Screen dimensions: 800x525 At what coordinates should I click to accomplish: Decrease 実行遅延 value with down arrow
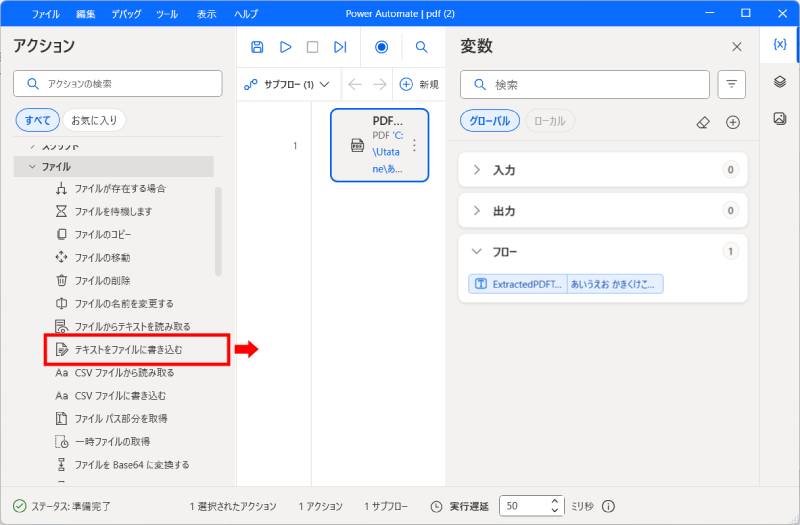555,510
